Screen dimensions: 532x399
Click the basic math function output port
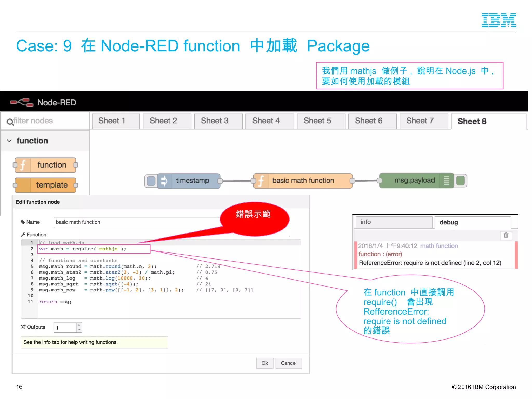coord(353,181)
